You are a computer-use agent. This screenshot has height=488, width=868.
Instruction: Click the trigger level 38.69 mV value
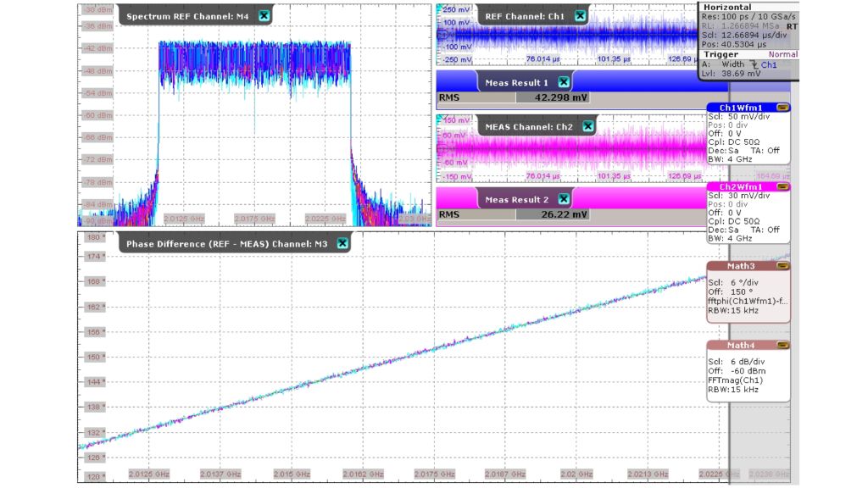point(743,74)
